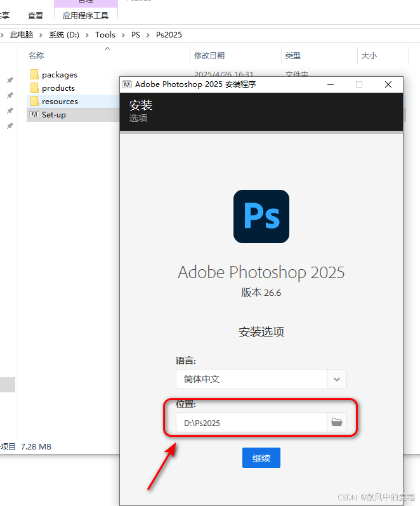
Task: Navigate to PS folder in the address bar
Action: point(136,34)
